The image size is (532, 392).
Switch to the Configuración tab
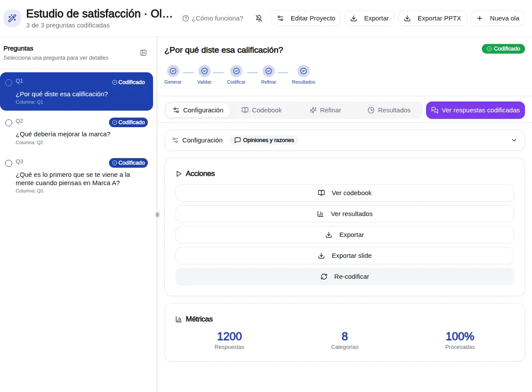[x=198, y=110]
